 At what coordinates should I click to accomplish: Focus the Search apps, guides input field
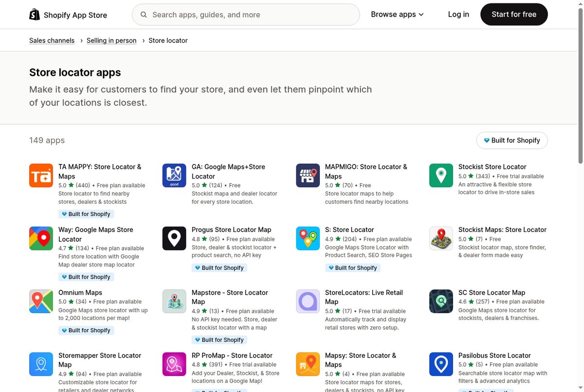(x=246, y=15)
